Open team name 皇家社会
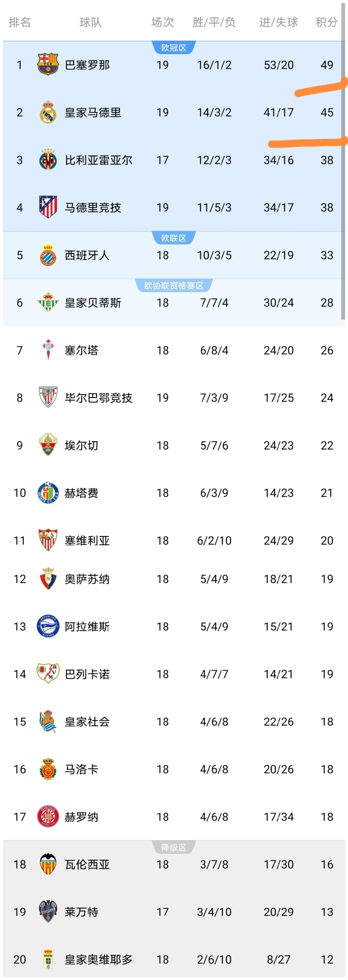348x980 pixels. pyautogui.click(x=87, y=722)
